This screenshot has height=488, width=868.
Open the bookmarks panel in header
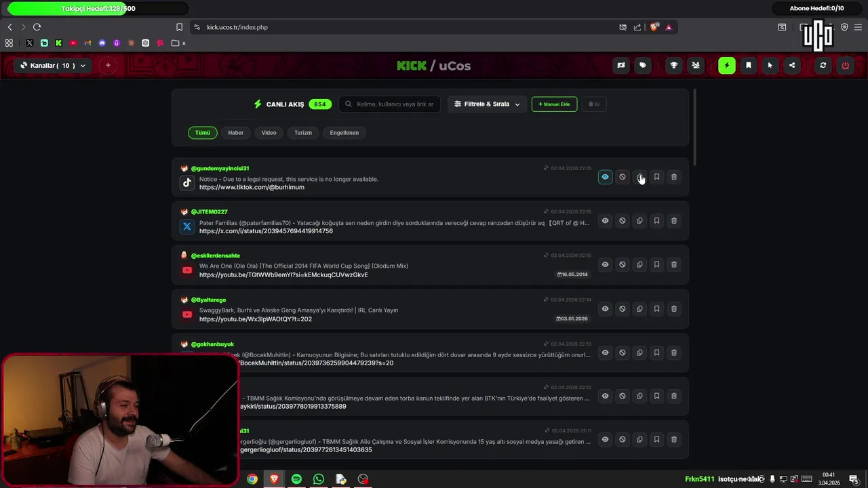tap(749, 66)
